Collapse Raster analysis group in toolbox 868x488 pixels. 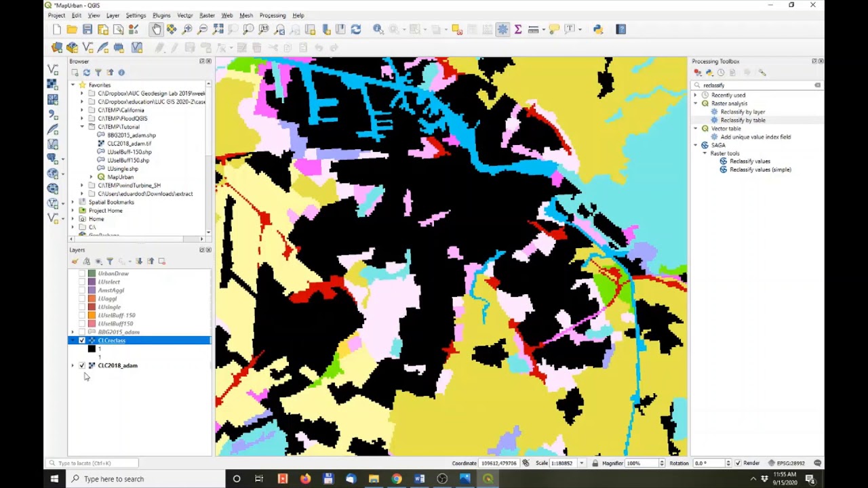[x=695, y=104]
